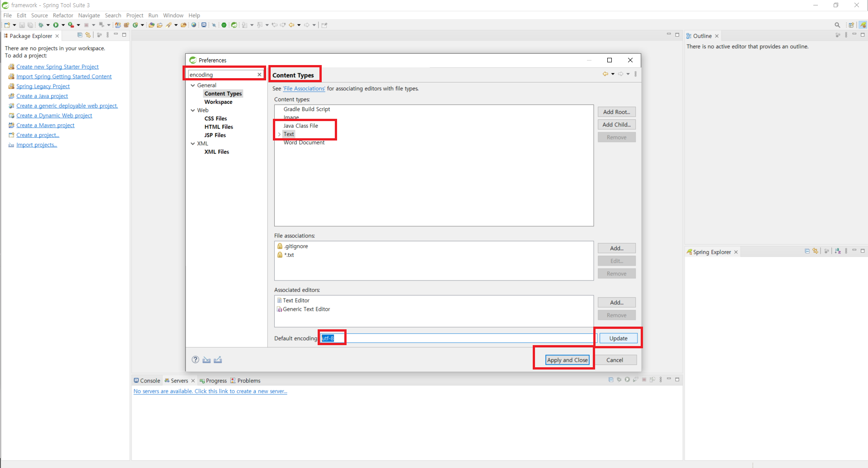The width and height of the screenshot is (868, 468).
Task: Switch to the Progress tab
Action: 213,381
